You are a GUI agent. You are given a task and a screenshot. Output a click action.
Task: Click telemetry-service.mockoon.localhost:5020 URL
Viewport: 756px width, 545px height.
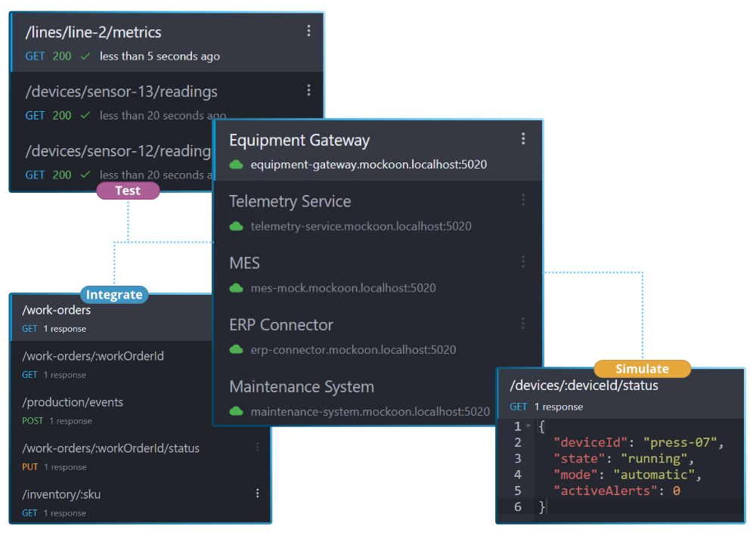tap(361, 227)
